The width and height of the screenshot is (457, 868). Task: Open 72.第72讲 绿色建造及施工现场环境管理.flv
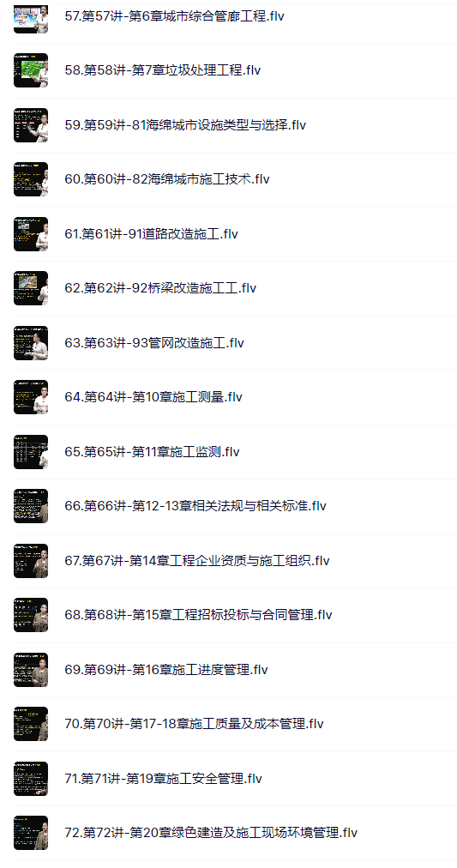tap(211, 834)
